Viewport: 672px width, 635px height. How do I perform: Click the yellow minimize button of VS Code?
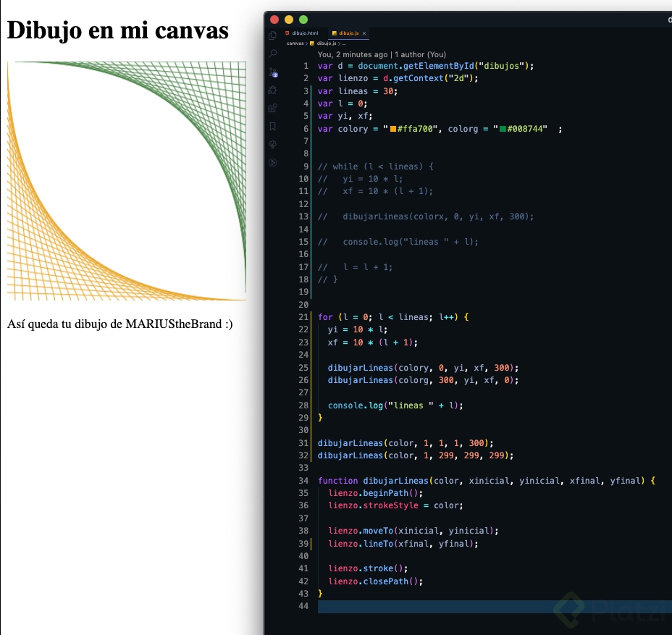coord(289,20)
